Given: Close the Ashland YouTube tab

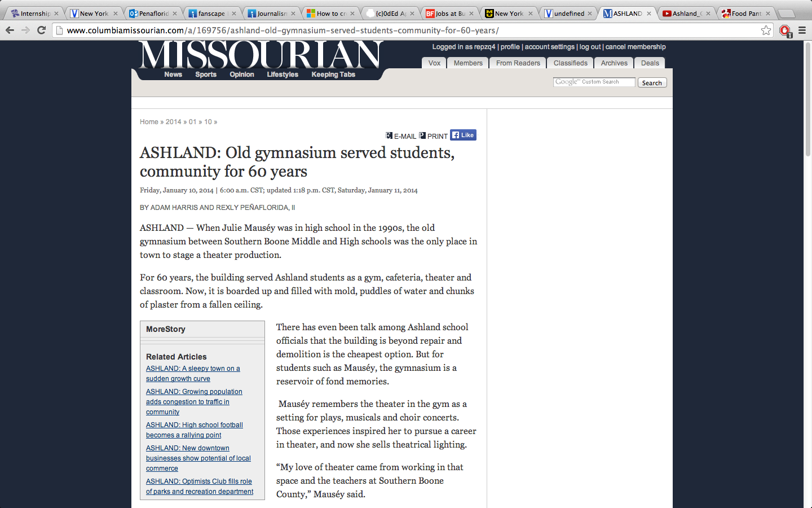Looking at the screenshot, I should click(708, 14).
